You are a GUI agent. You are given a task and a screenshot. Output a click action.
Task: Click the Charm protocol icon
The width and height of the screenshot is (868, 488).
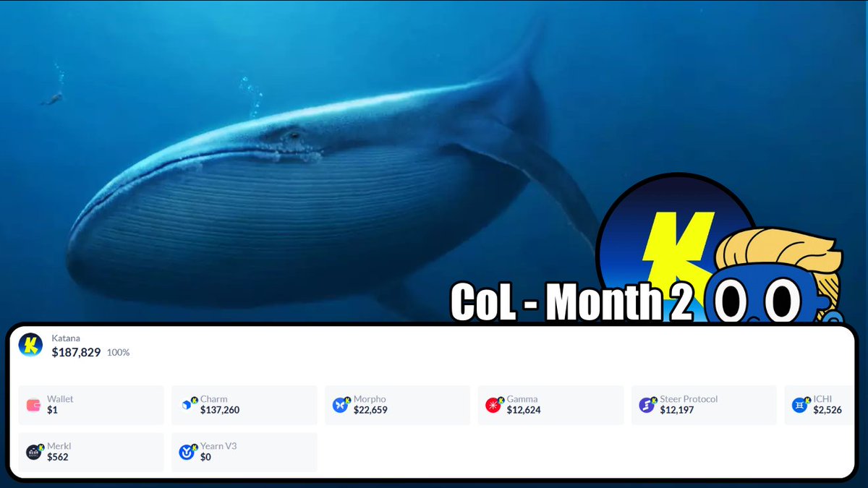(x=188, y=404)
